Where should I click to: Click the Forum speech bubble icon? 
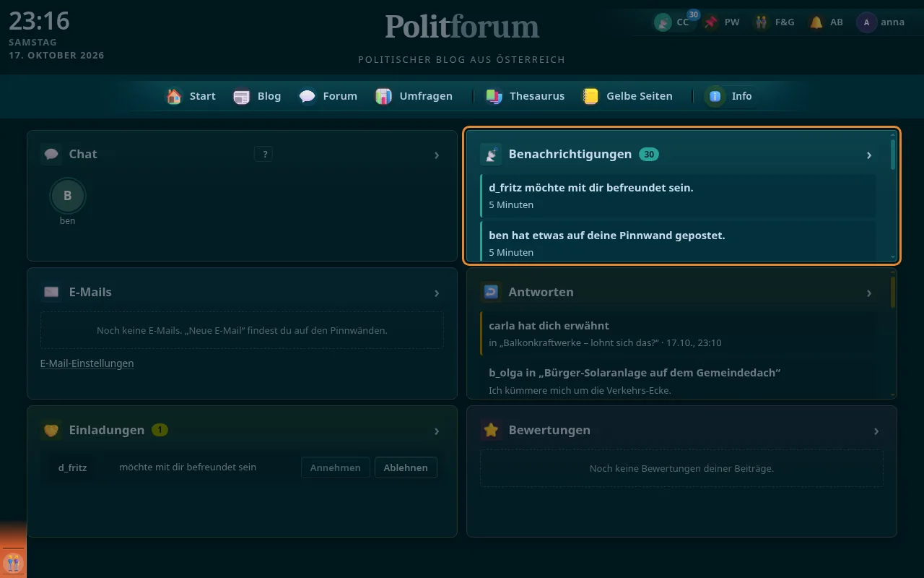308,96
